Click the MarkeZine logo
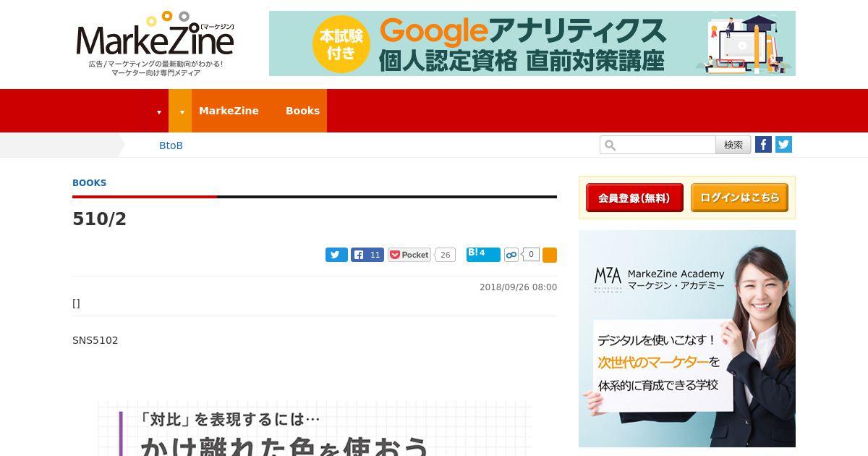This screenshot has width=868, height=456. 156,43
